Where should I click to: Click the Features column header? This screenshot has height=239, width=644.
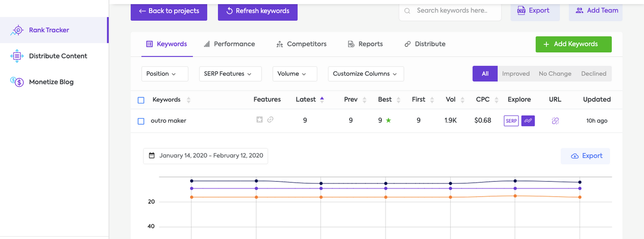coord(267,99)
